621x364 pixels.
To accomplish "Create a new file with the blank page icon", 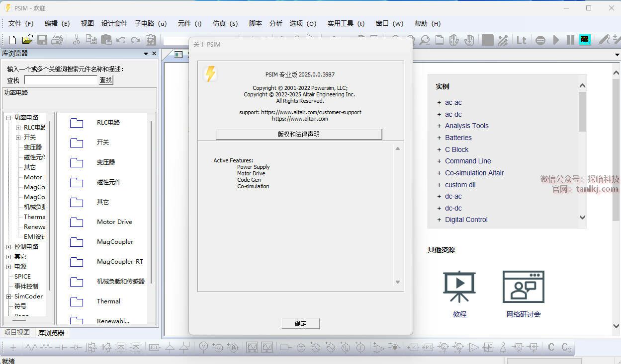I will [12, 40].
